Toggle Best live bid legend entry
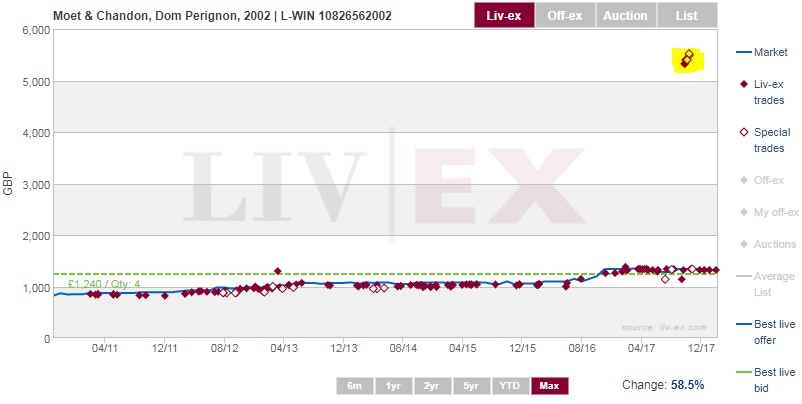The image size is (802, 404). point(766,379)
